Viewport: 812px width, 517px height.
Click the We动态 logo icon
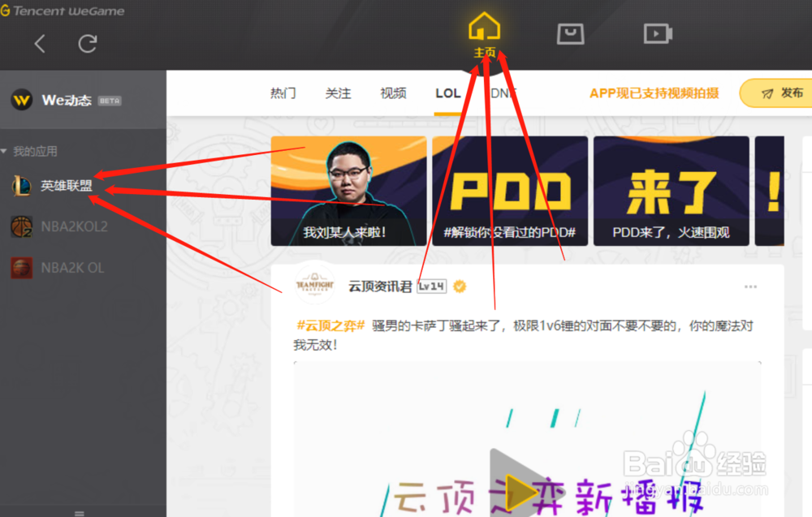point(22,100)
